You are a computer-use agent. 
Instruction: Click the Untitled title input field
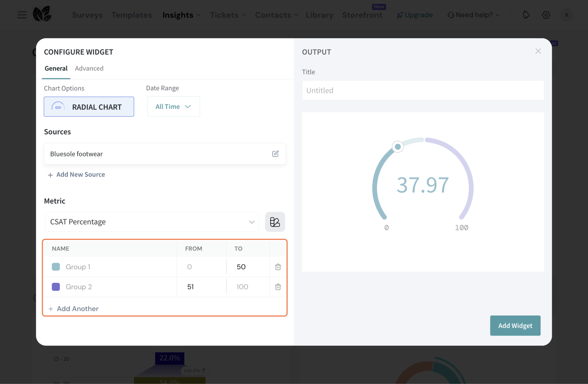tap(423, 90)
